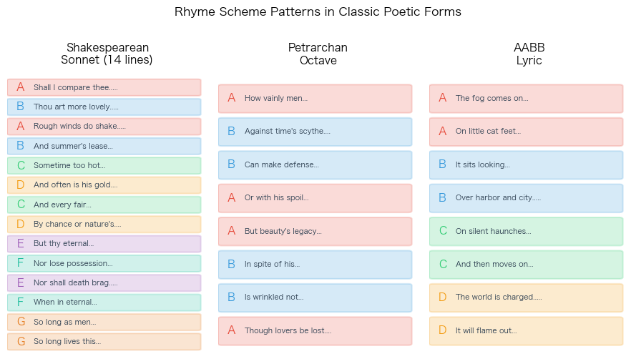Image resolution: width=636 pixels, height=364 pixels.
Task: Click the green C 'Sometime too hot' line
Action: pos(104,165)
